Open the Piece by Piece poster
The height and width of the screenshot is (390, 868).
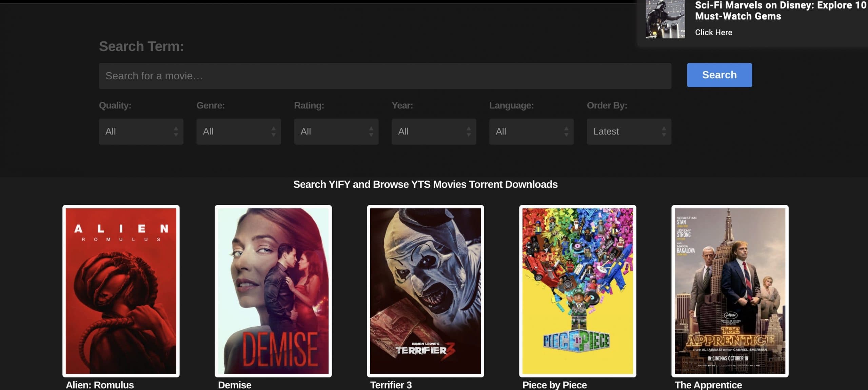(x=577, y=291)
